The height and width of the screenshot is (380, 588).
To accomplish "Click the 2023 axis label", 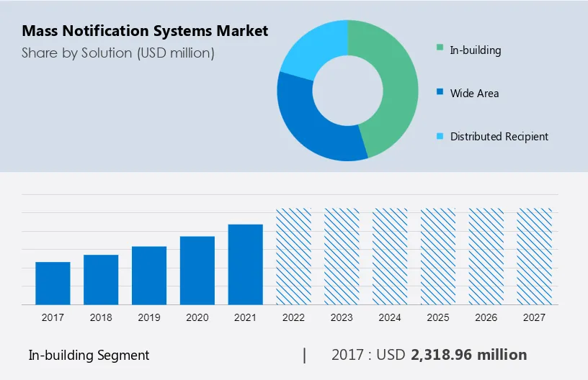I will click(x=342, y=317).
